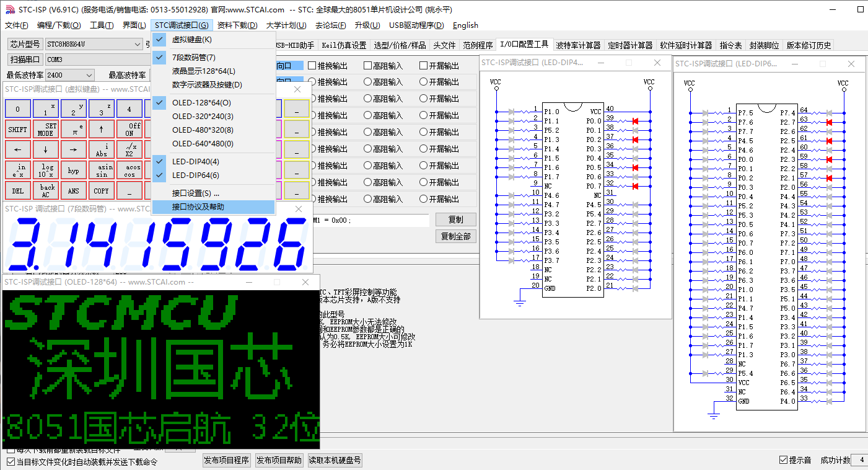The image size is (868, 470).
Task: Click the 读取本机硬盘号 button
Action: 335,460
